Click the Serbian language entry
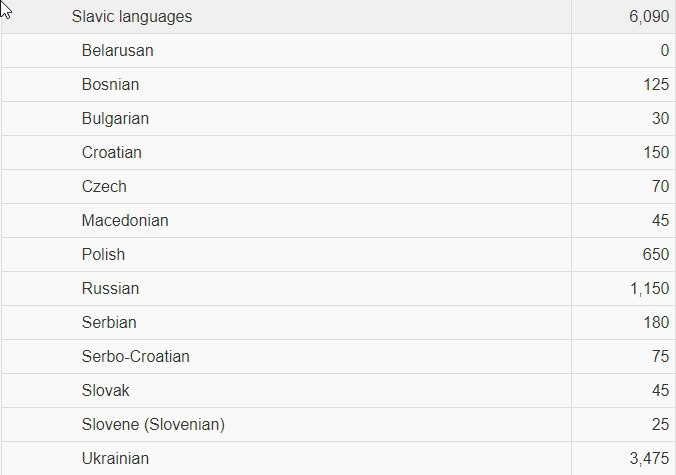The image size is (676, 475). [x=109, y=323]
